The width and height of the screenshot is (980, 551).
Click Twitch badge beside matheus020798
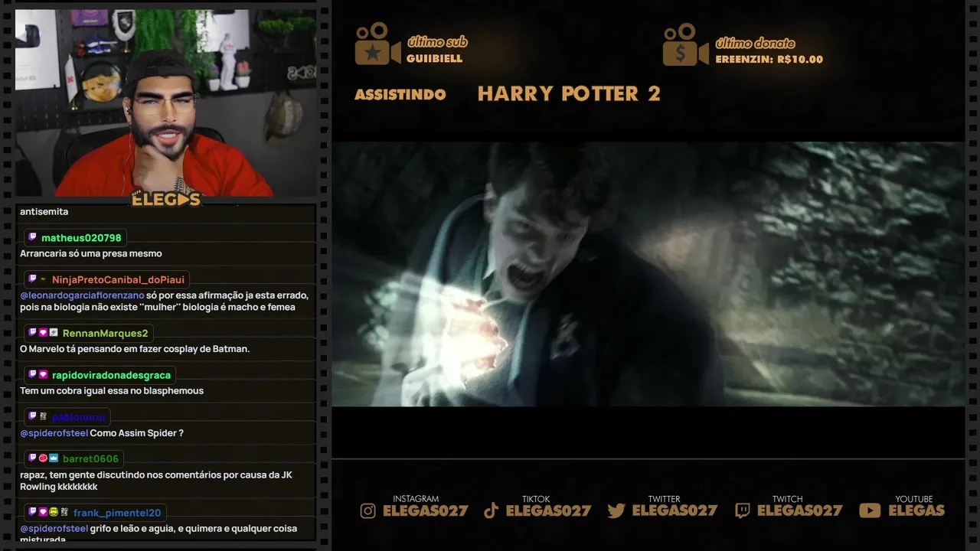point(32,237)
